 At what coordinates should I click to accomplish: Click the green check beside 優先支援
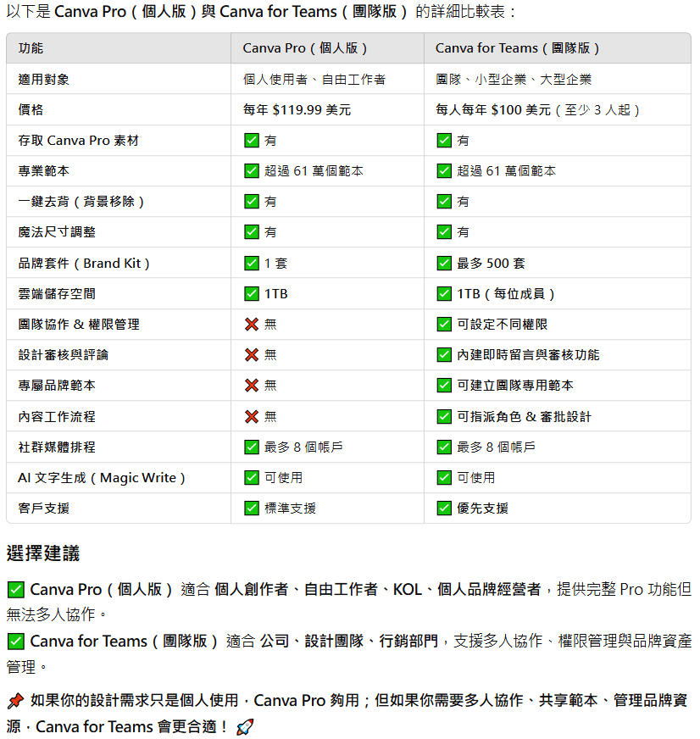point(444,508)
